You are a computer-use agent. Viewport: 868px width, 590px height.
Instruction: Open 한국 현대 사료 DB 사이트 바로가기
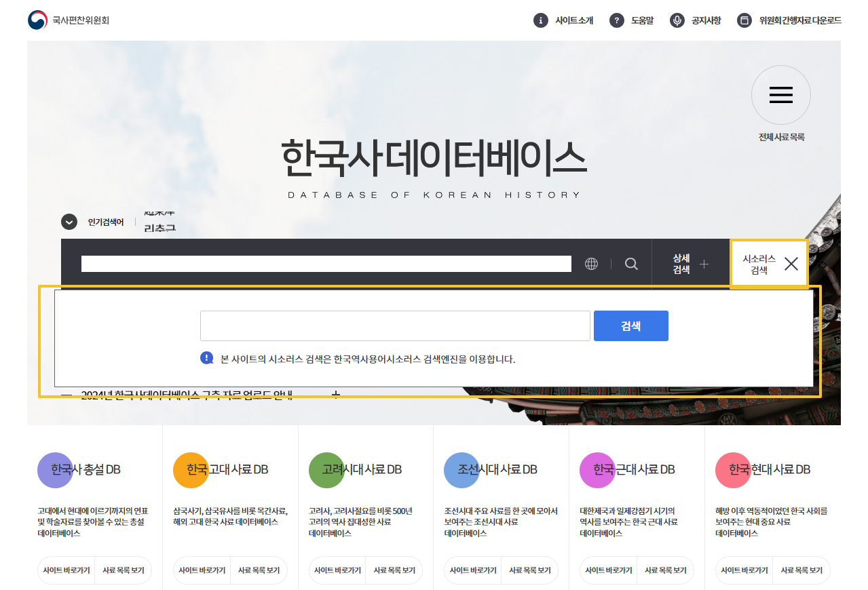click(x=744, y=570)
